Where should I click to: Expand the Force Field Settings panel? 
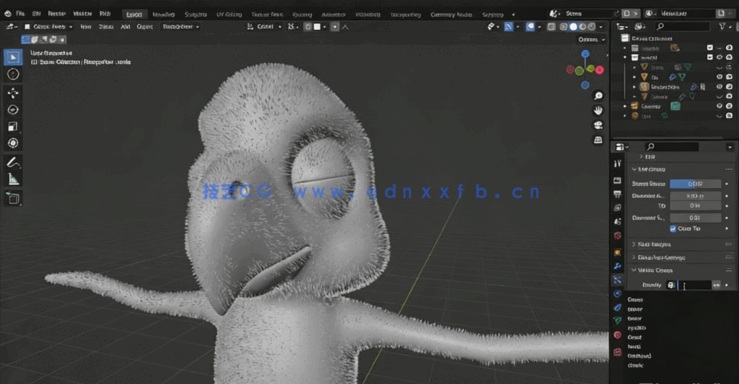click(661, 258)
